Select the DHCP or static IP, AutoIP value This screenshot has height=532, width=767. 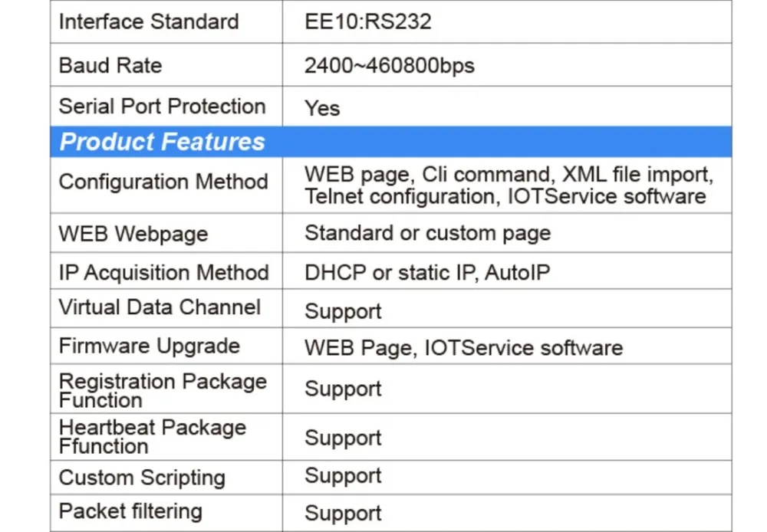[x=427, y=273]
